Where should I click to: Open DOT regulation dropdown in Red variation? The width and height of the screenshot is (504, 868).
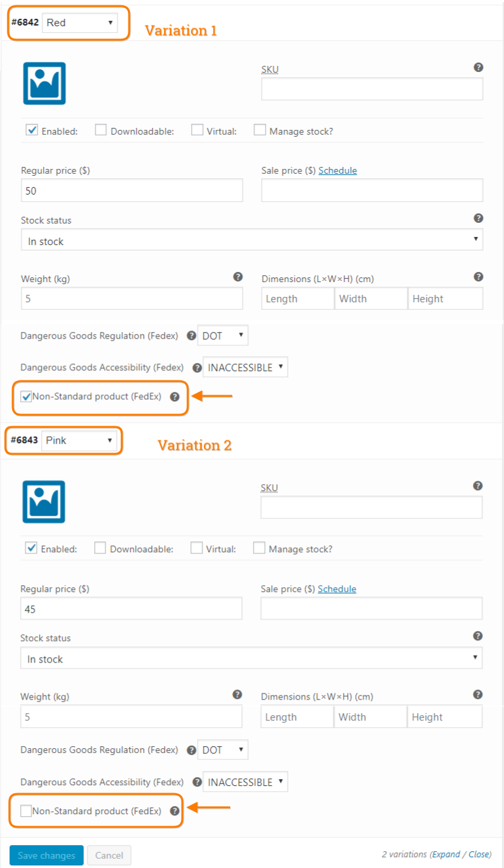click(223, 335)
